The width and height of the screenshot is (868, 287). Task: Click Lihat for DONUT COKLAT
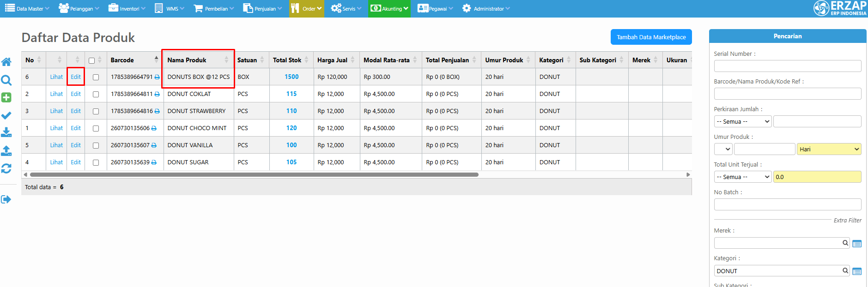coord(56,94)
